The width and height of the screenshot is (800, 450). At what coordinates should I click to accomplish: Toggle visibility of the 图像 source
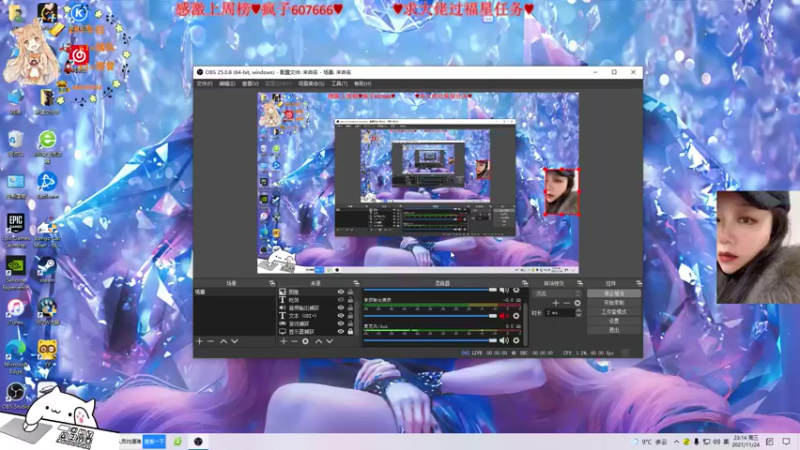pos(341,292)
